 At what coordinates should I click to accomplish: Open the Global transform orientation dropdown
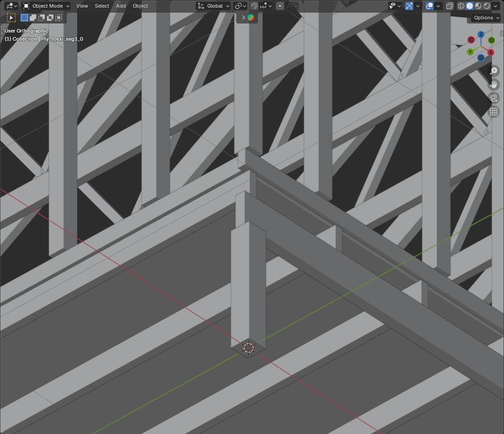[x=214, y=6]
